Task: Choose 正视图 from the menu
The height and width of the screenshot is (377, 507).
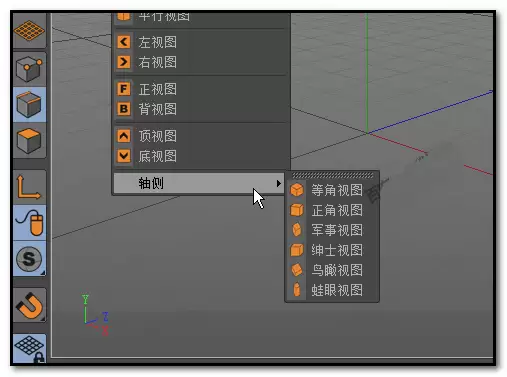Action: coord(200,89)
